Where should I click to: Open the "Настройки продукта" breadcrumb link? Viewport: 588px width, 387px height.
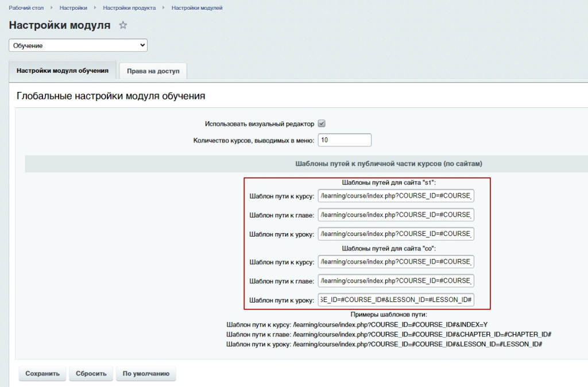[130, 8]
